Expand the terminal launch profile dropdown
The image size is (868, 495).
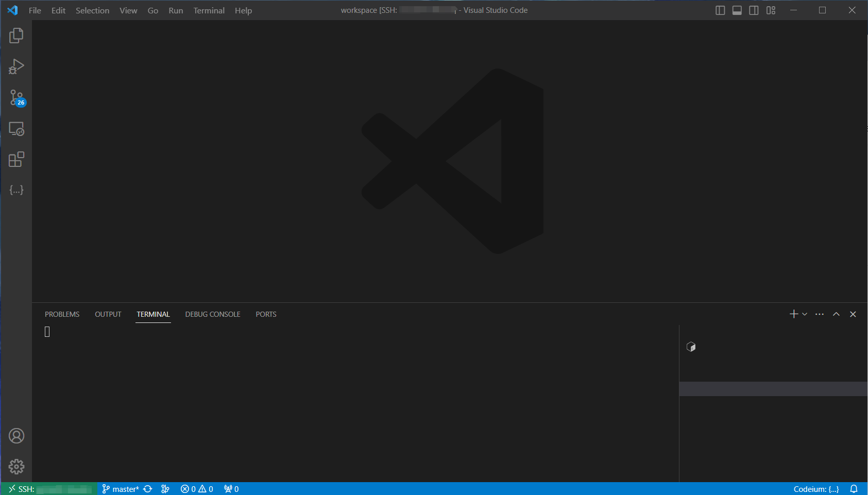(805, 314)
